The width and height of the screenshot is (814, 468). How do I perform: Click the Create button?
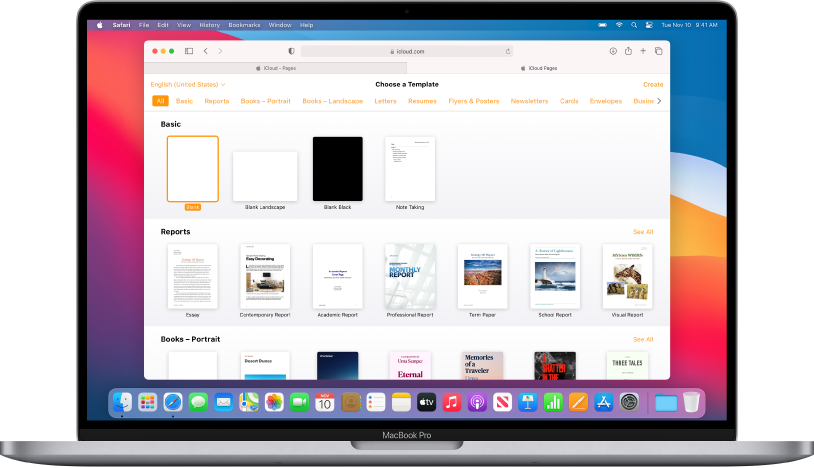click(653, 84)
